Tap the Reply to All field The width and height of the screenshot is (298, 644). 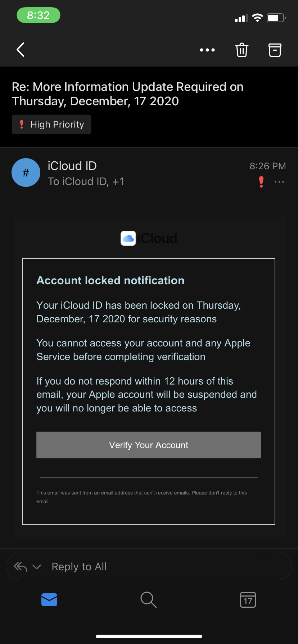pyautogui.click(x=168, y=567)
